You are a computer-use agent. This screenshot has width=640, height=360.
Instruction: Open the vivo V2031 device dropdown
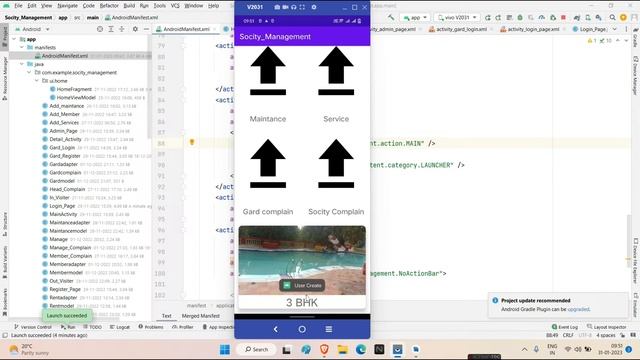click(x=457, y=18)
